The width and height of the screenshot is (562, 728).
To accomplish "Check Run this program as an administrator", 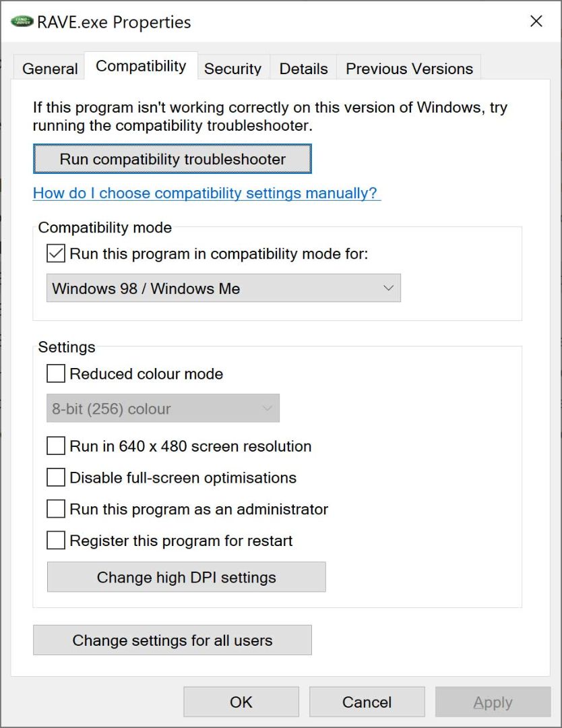I will [56, 509].
